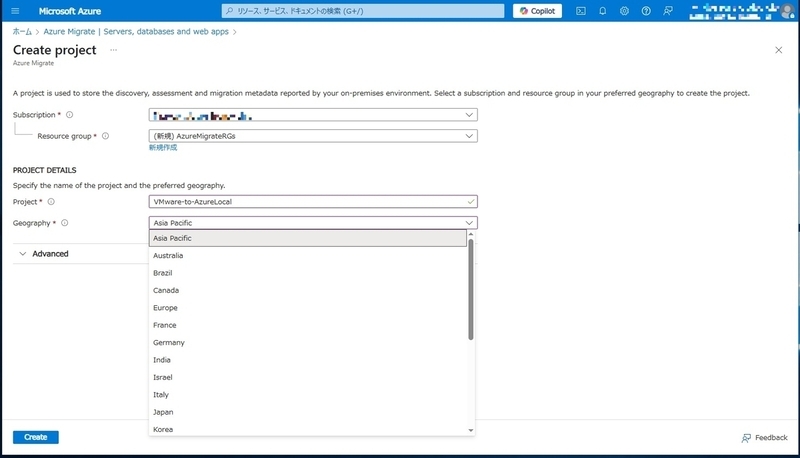This screenshot has height=458, width=800.
Task: Click the geography list scroll-down arrow
Action: coord(470,430)
